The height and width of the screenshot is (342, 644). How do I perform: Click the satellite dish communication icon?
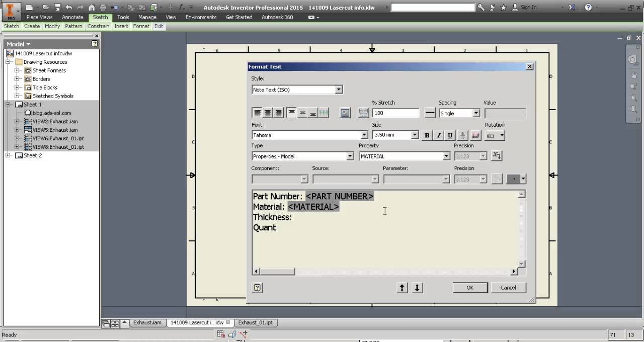[492, 8]
